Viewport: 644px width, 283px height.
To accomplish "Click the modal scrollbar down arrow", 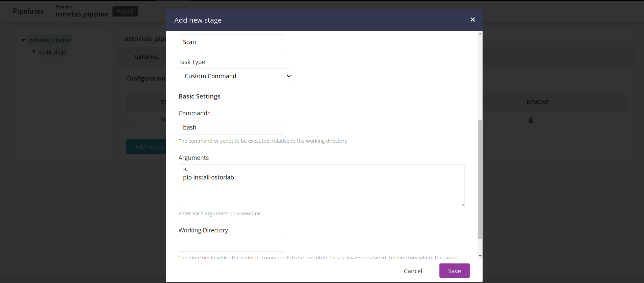I will coord(480,256).
